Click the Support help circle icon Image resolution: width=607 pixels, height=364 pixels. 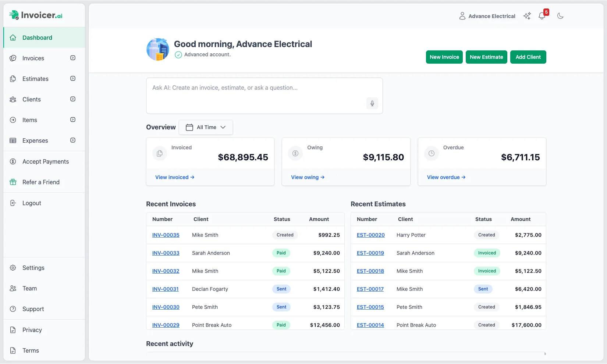point(13,309)
